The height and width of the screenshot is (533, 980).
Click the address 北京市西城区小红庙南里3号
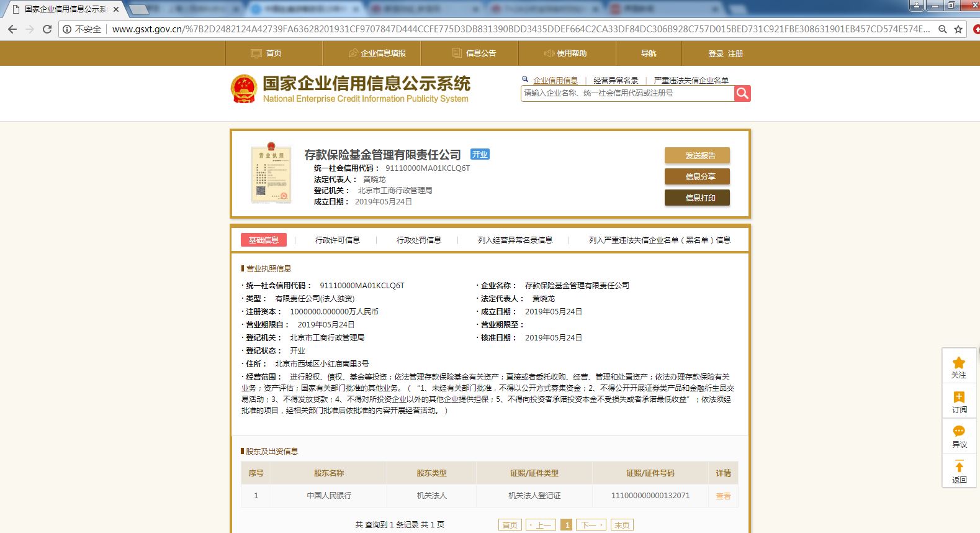pos(322,364)
